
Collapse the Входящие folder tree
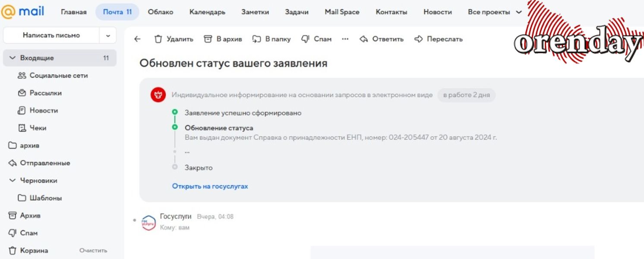(12, 58)
